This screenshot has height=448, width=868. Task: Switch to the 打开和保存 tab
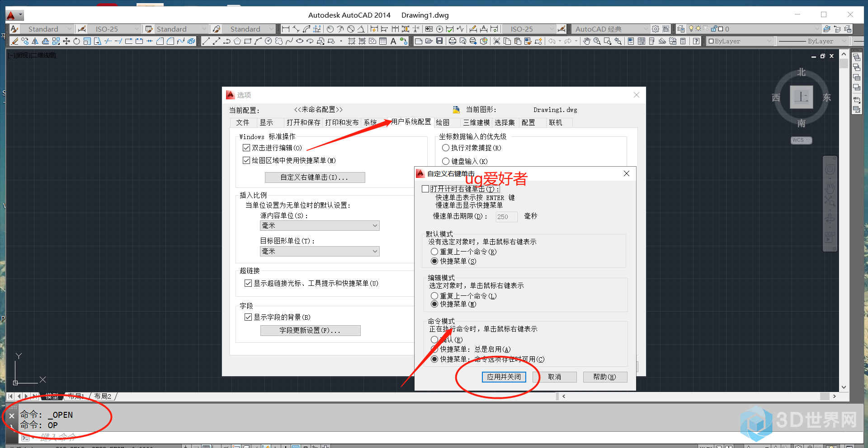303,123
